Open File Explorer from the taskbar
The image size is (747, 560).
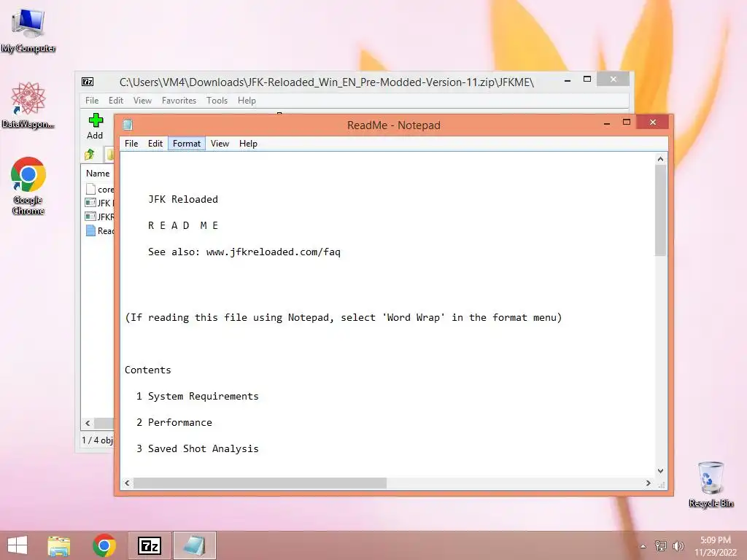59,545
